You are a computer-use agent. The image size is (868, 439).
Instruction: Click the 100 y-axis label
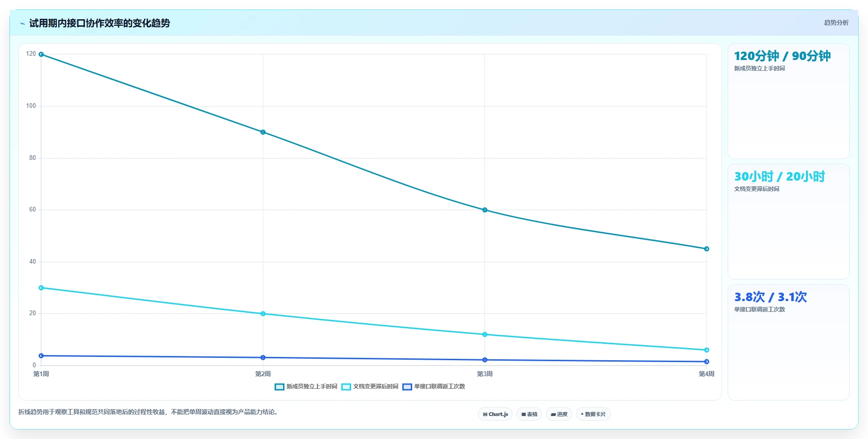click(31, 106)
